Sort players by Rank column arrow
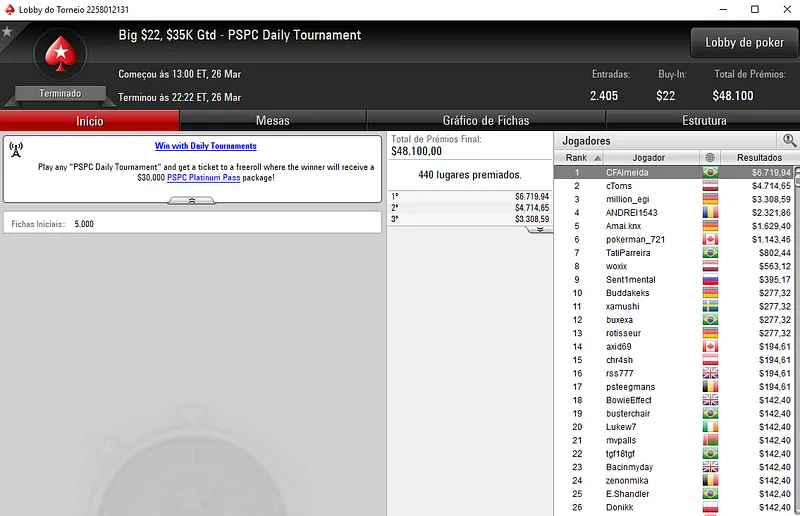This screenshot has width=800, height=516. pos(597,158)
